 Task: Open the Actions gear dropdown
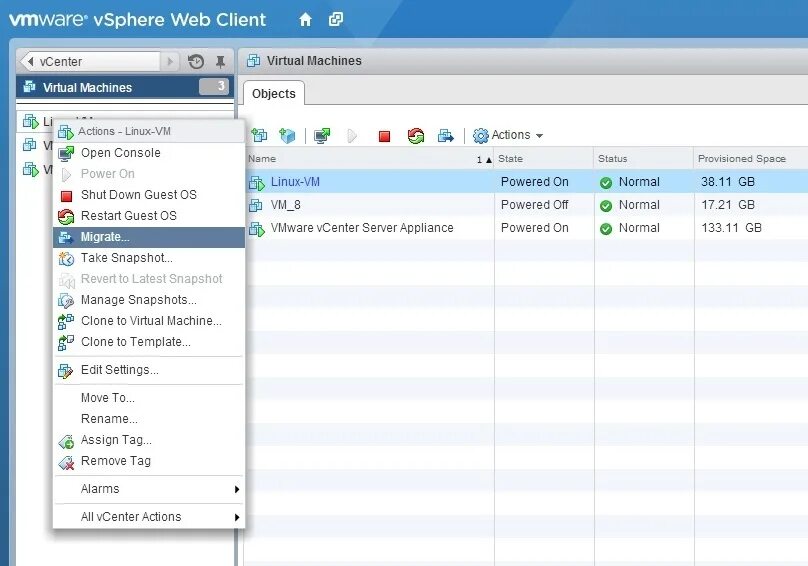[508, 135]
